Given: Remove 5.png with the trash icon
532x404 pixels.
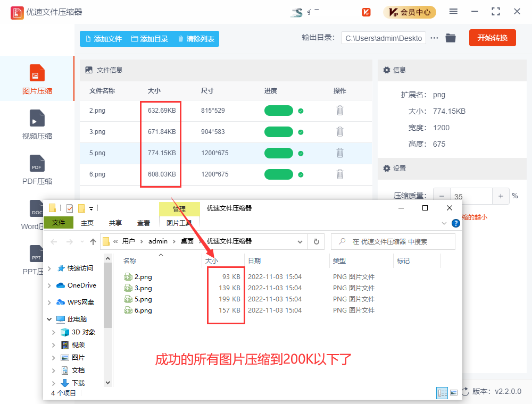Looking at the screenshot, I should [x=339, y=153].
